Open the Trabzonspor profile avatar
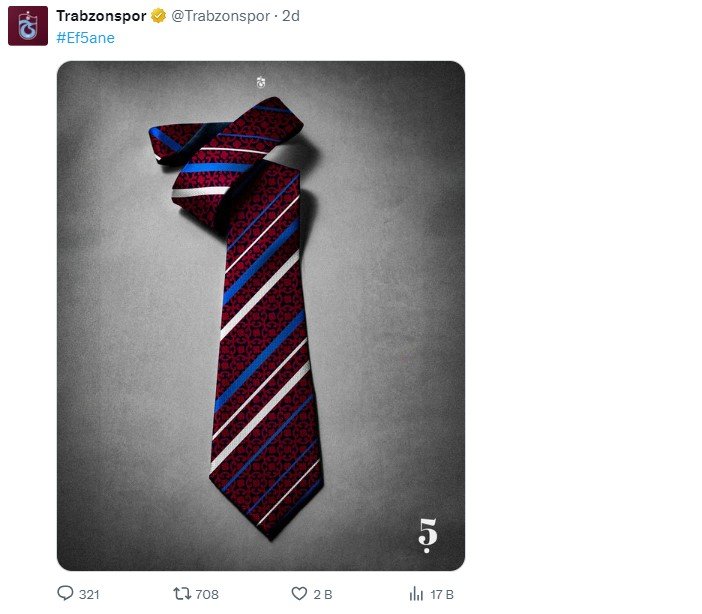702x614 pixels. [28, 25]
